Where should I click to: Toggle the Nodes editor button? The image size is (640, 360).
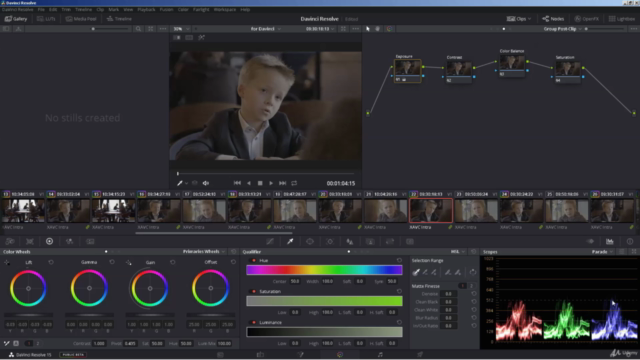(553, 19)
